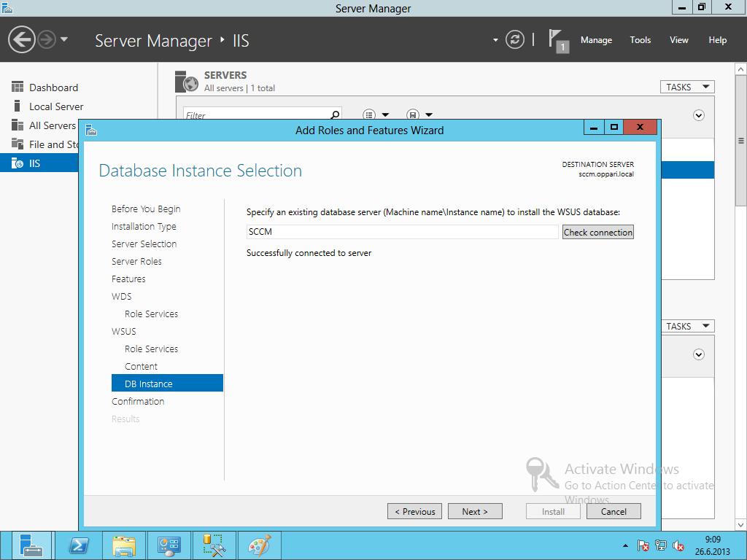Expand the Servers section with its chevron
Image resolution: width=747 pixels, height=560 pixels.
699,115
